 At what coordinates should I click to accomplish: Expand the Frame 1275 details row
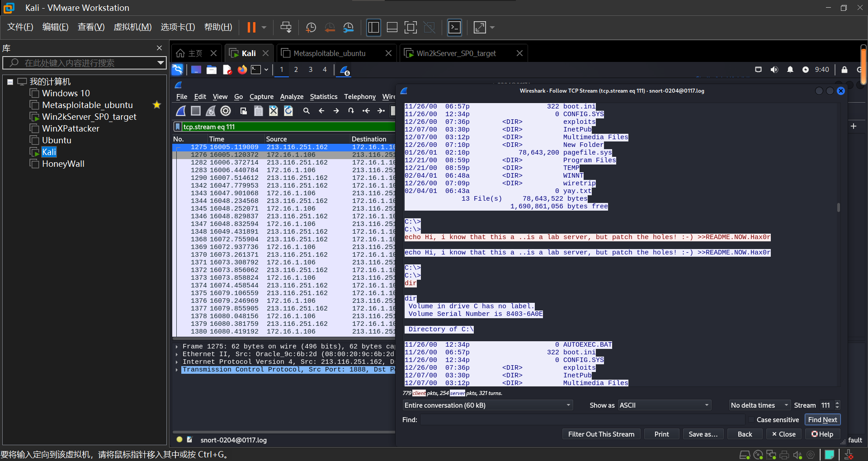177,347
